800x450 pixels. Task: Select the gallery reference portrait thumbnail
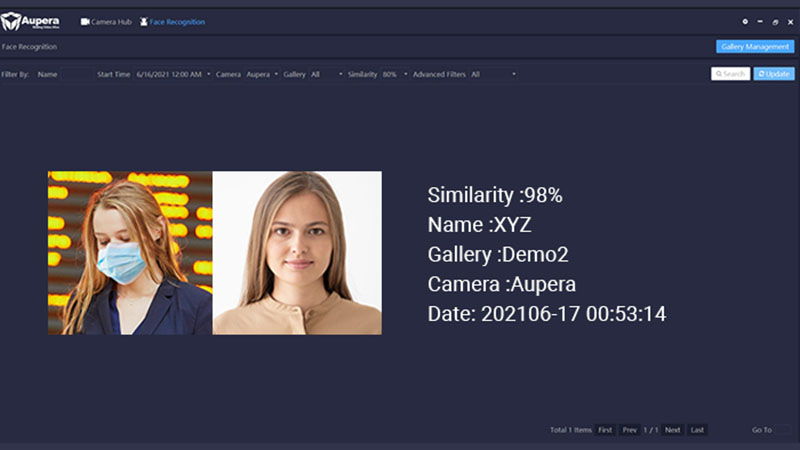[x=297, y=253]
